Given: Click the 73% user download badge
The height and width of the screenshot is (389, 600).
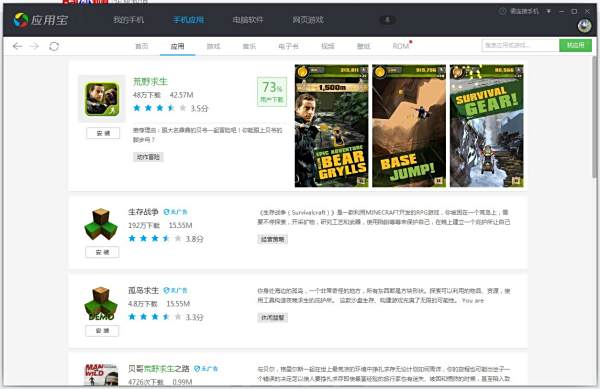Looking at the screenshot, I should pos(272,92).
